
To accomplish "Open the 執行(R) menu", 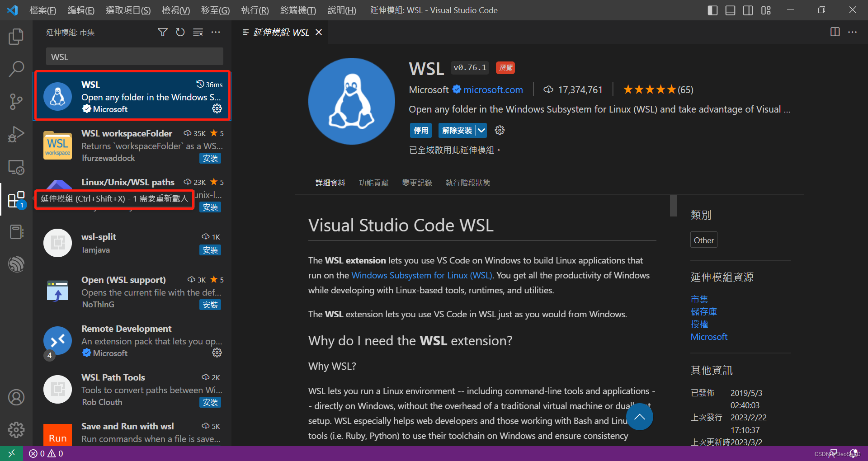I will pyautogui.click(x=255, y=10).
